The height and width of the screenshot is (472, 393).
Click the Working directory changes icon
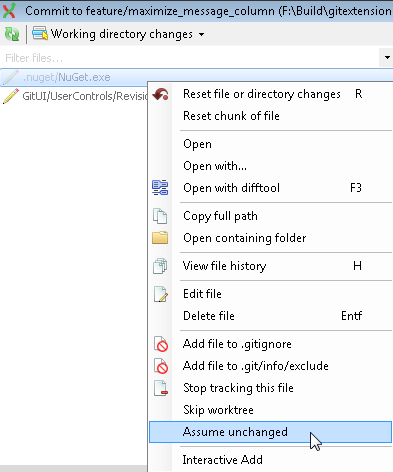pos(40,34)
